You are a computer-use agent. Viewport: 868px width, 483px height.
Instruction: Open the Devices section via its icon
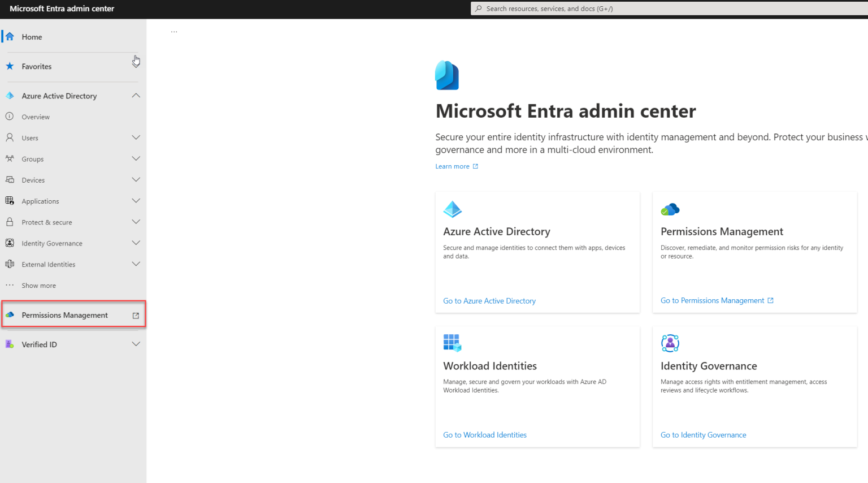tap(10, 179)
